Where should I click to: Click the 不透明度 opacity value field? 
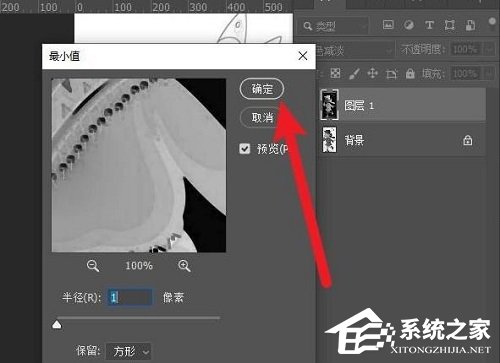(x=465, y=50)
